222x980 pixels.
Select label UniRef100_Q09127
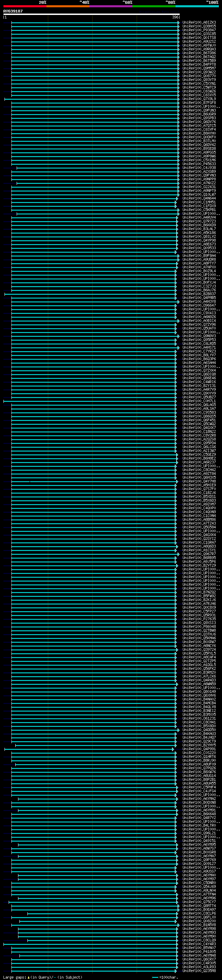click(x=199, y=864)
